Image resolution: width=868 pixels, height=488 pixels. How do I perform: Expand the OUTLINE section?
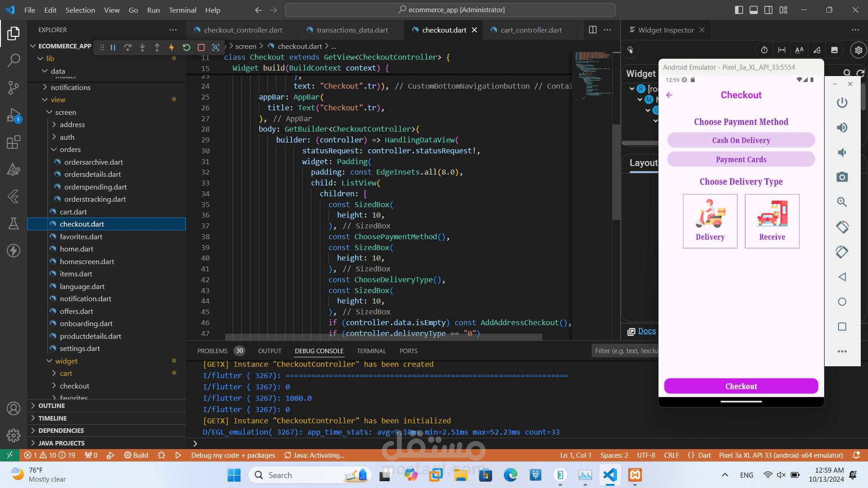(52, 406)
